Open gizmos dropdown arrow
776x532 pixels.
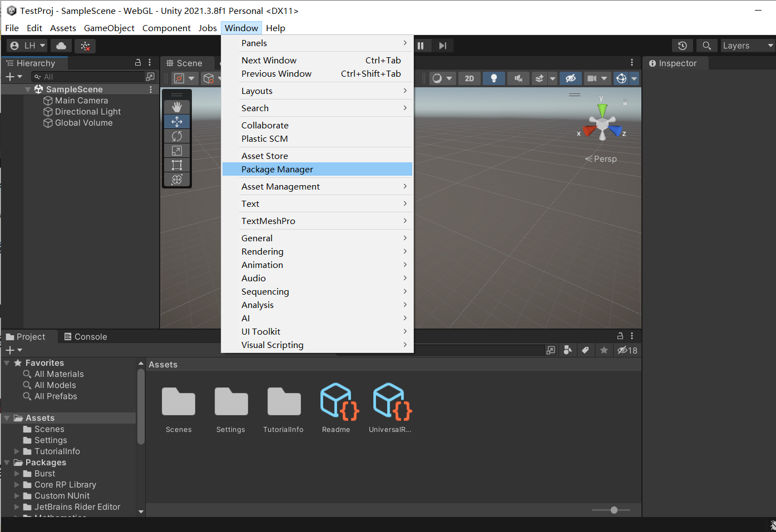click(x=634, y=78)
